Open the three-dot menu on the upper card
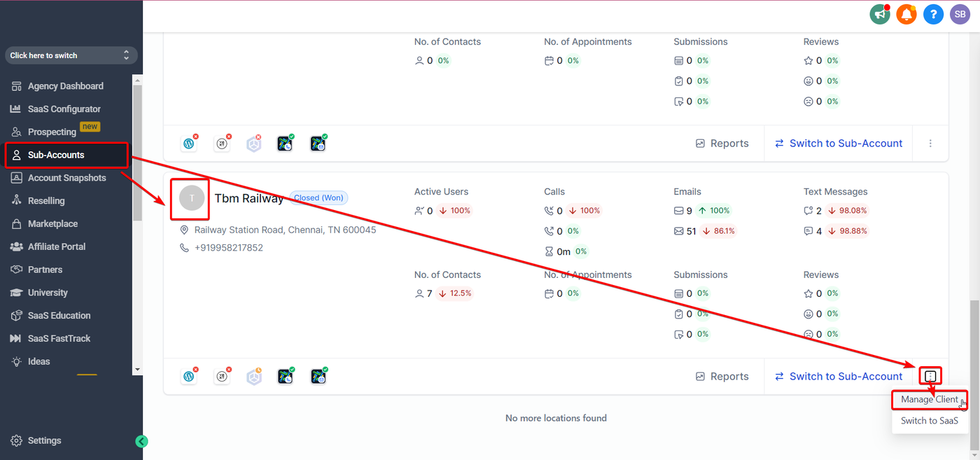980x460 pixels. point(930,144)
